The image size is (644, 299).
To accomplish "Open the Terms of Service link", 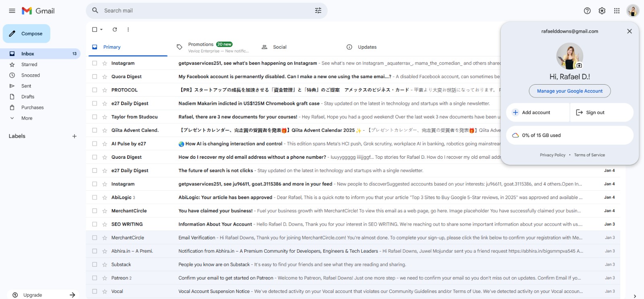I will tap(589, 155).
